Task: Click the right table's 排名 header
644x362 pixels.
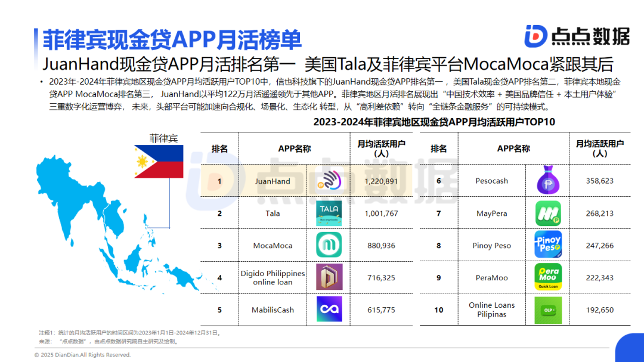Action: [x=439, y=148]
